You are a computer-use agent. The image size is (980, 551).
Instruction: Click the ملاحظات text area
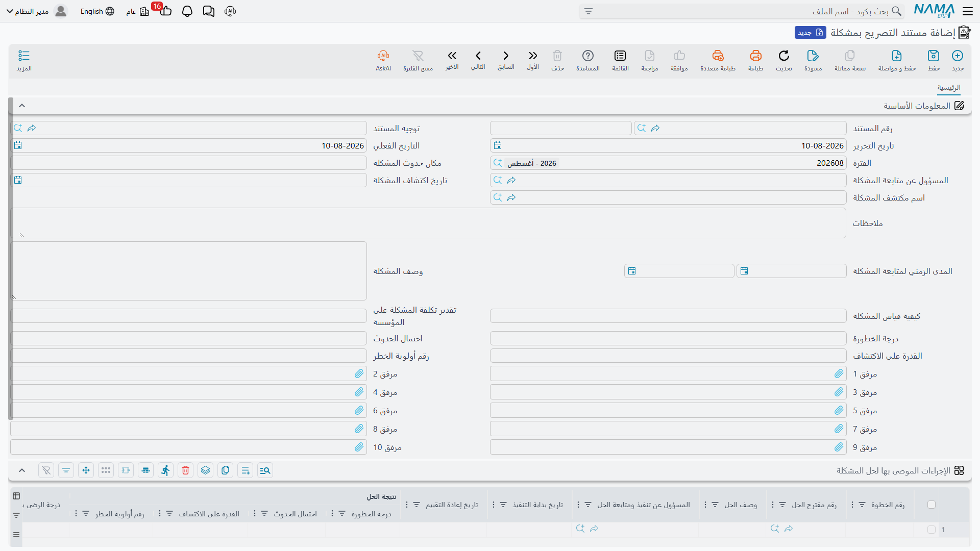point(429,223)
